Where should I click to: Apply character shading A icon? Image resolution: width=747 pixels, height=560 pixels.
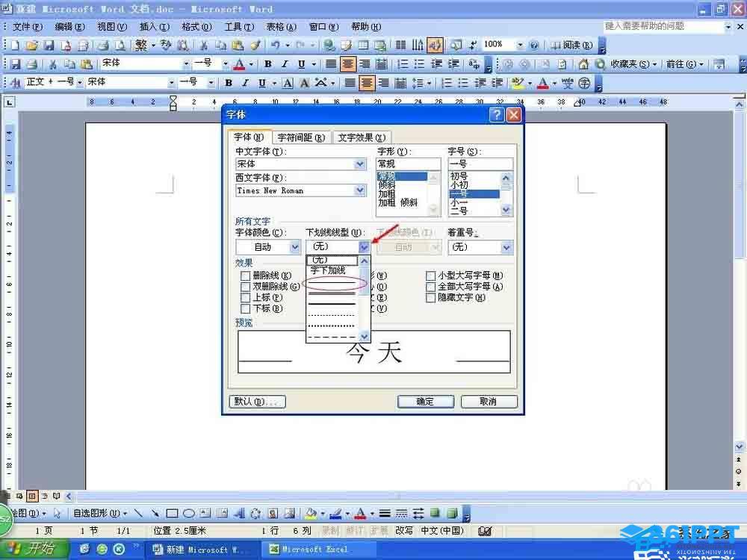click(x=304, y=84)
